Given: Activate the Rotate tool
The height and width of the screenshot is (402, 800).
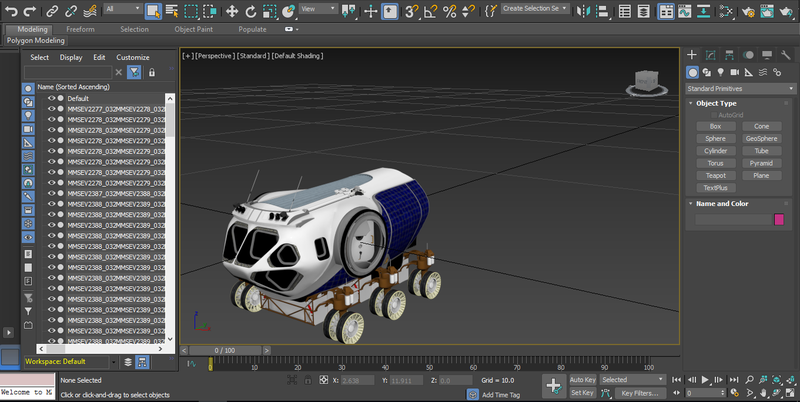Looking at the screenshot, I should (x=252, y=11).
